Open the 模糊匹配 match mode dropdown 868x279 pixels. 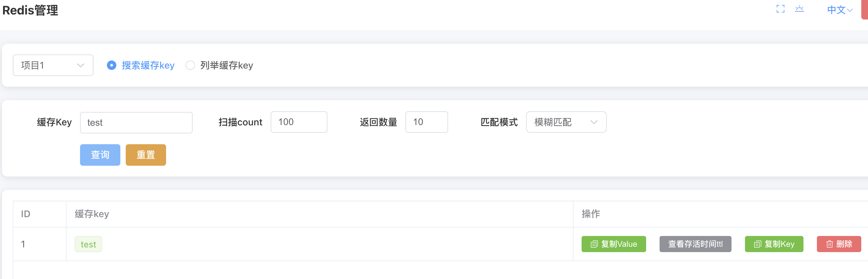pyautogui.click(x=566, y=122)
